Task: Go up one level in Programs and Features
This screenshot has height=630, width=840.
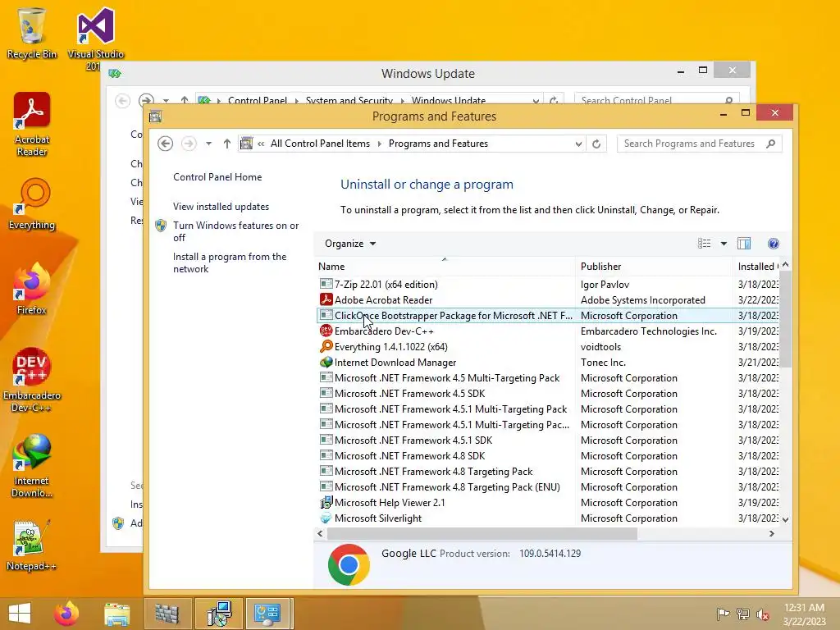Action: click(x=227, y=144)
